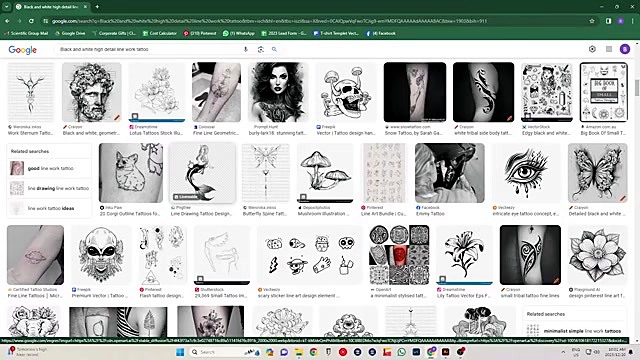This screenshot has height=360, width=640.
Task: Open the Lotus Tattoos Stock image
Action: 157,92
